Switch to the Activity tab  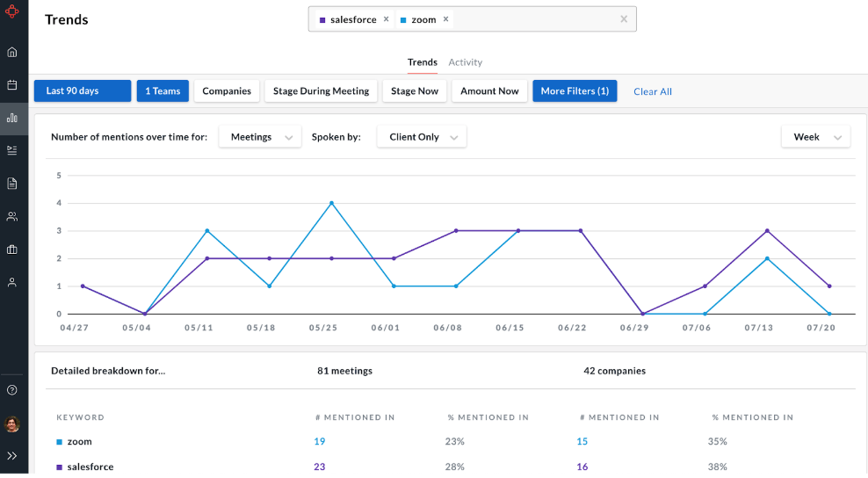click(465, 62)
